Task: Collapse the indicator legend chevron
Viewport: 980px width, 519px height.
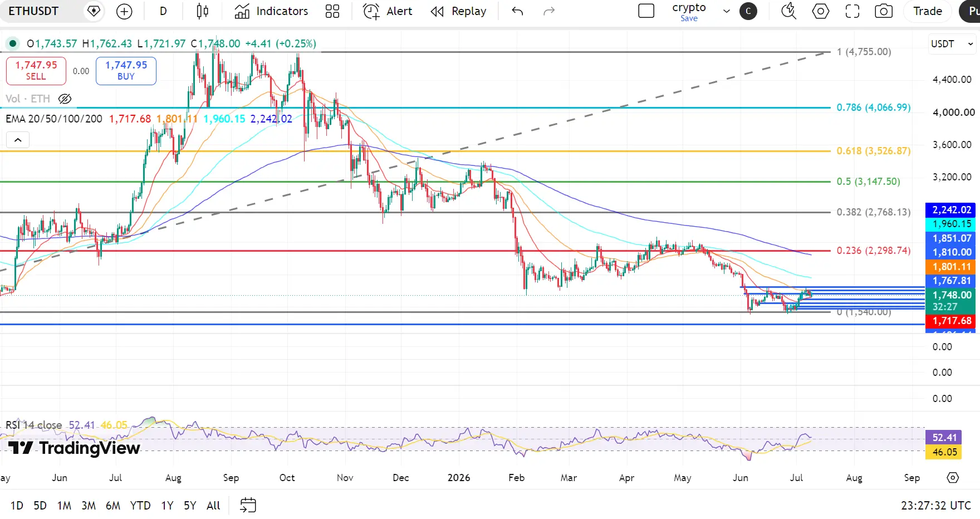Action: [18, 140]
